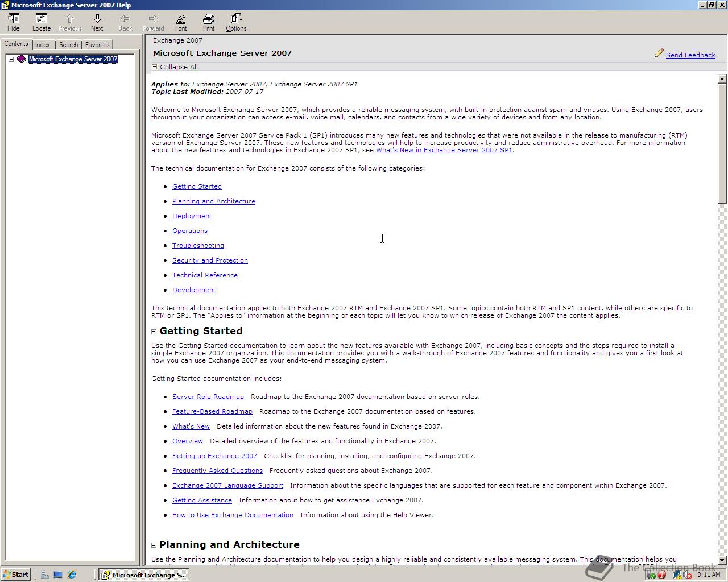Click the Hide toolbar icon

14,19
